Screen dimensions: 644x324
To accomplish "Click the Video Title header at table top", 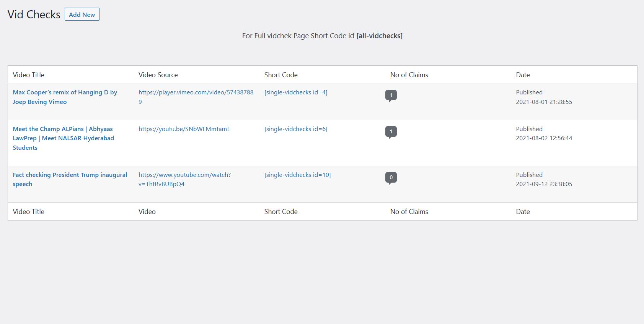I will pyautogui.click(x=29, y=75).
